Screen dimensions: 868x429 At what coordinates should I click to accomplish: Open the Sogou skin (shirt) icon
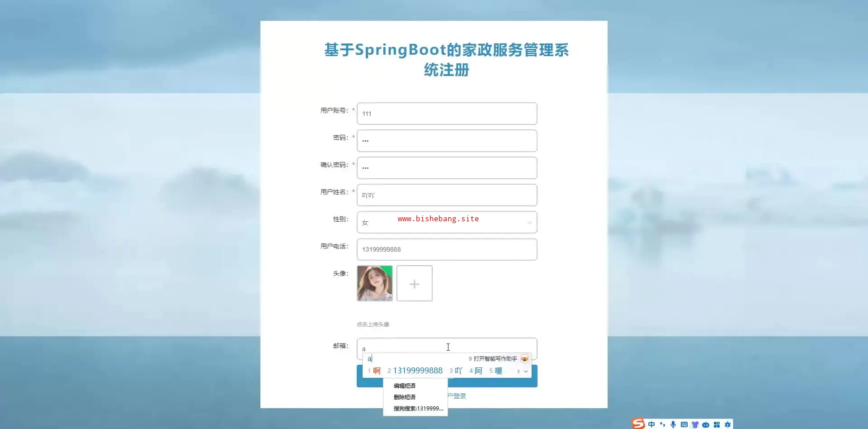click(695, 424)
